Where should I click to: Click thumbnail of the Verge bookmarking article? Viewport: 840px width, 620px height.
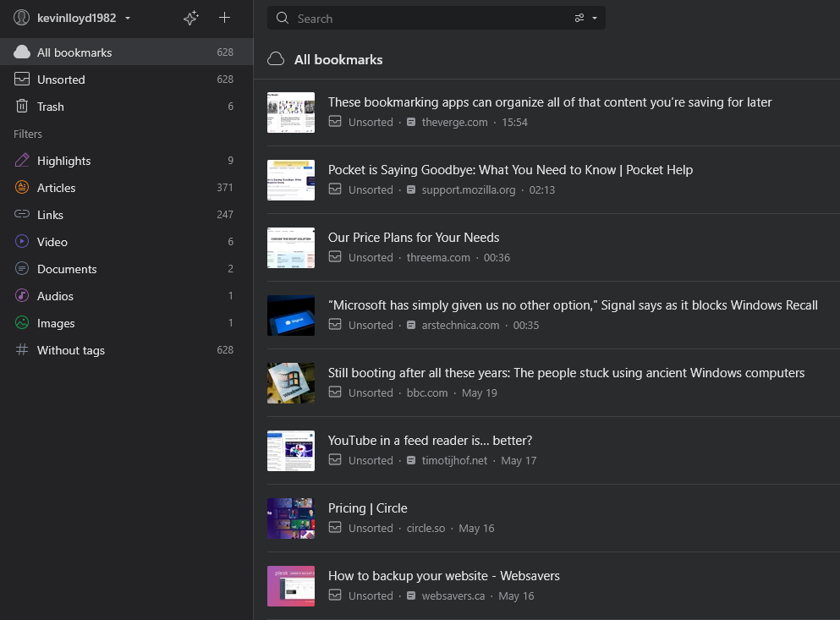click(291, 112)
